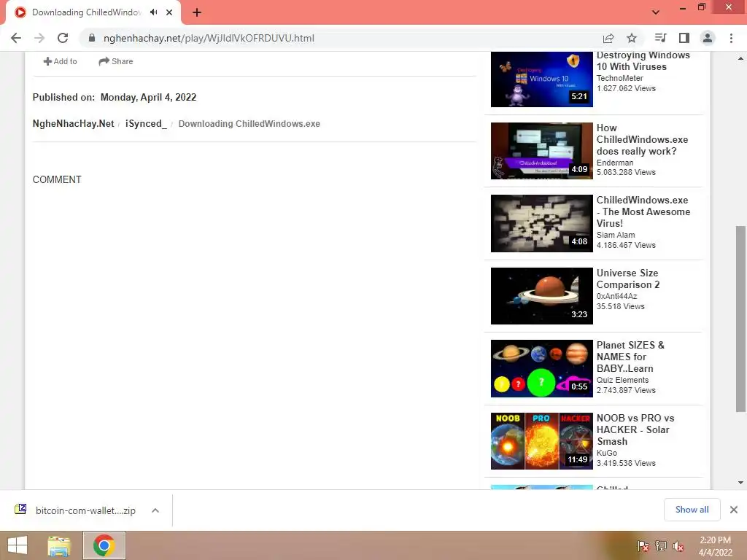Open the Windows Start menu
Viewport: 747px width, 560px height.
pos(18,545)
